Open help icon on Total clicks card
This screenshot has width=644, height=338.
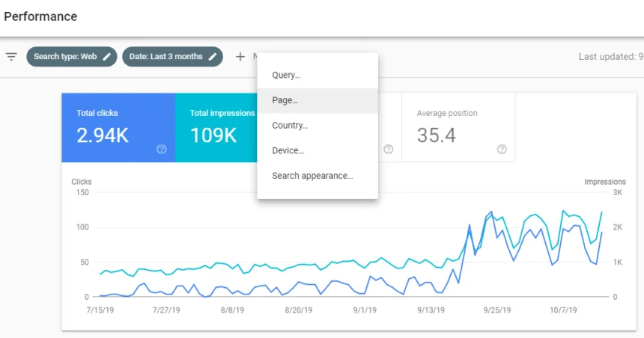162,150
